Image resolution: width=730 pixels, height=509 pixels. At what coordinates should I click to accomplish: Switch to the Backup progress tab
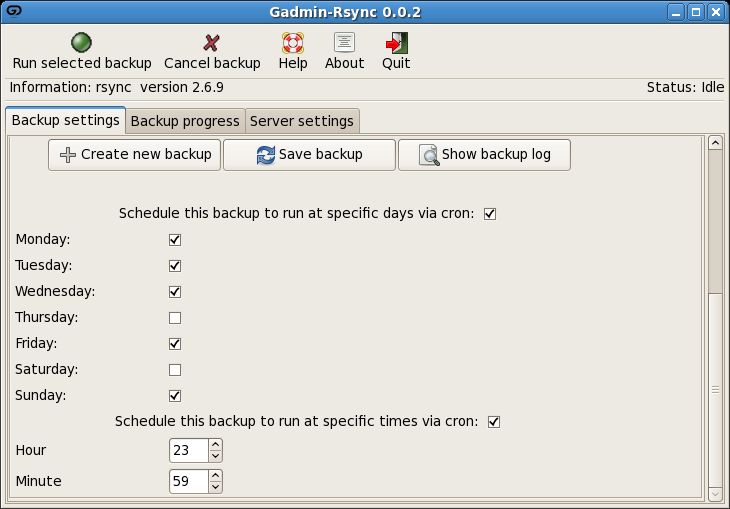click(x=185, y=121)
